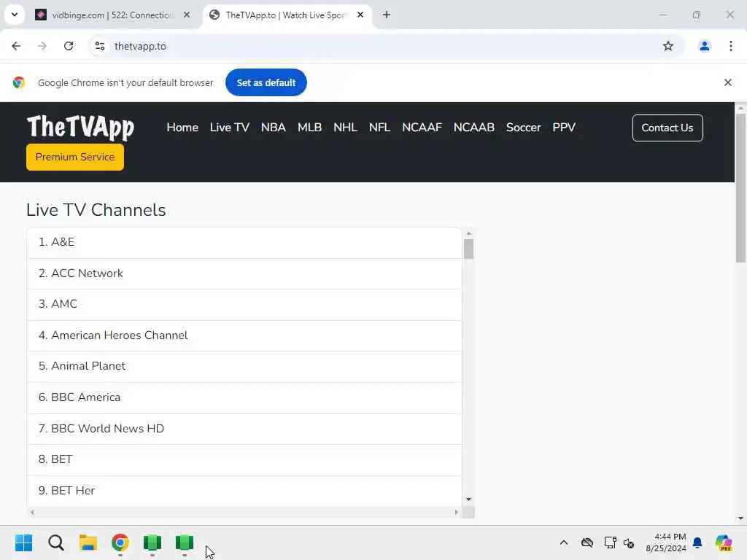Open the PPV section

(x=564, y=128)
